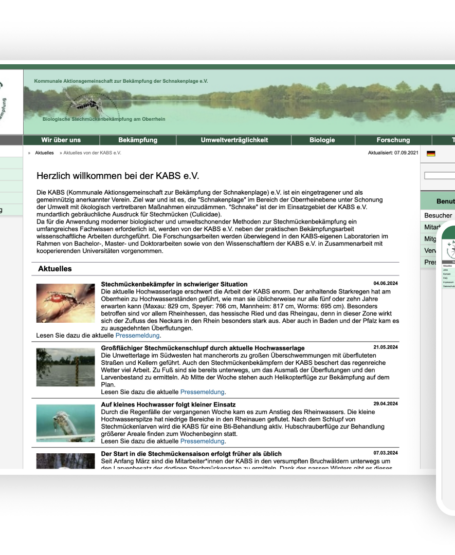Open Pressemeldung link for 04.06.2024 article
This screenshot has height=555, width=455.
[137, 335]
